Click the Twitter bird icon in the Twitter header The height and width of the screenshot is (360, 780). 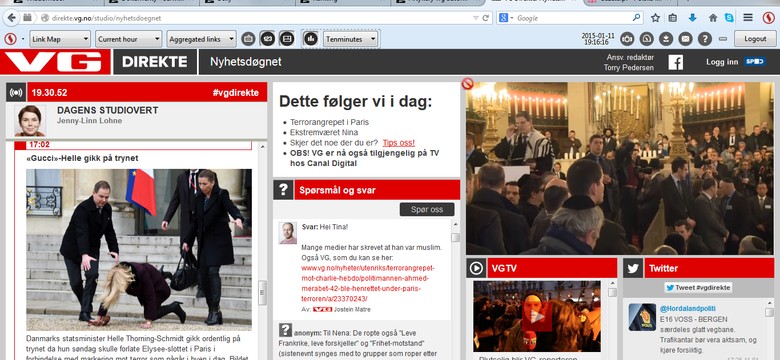[633, 269]
